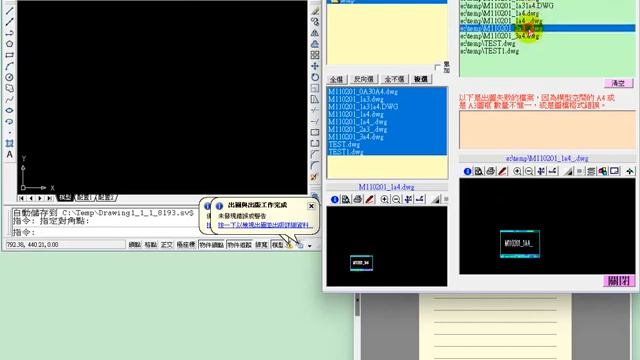Open layers icon in right preview toolbar
The width and height of the screenshot is (640, 360).
591,171
